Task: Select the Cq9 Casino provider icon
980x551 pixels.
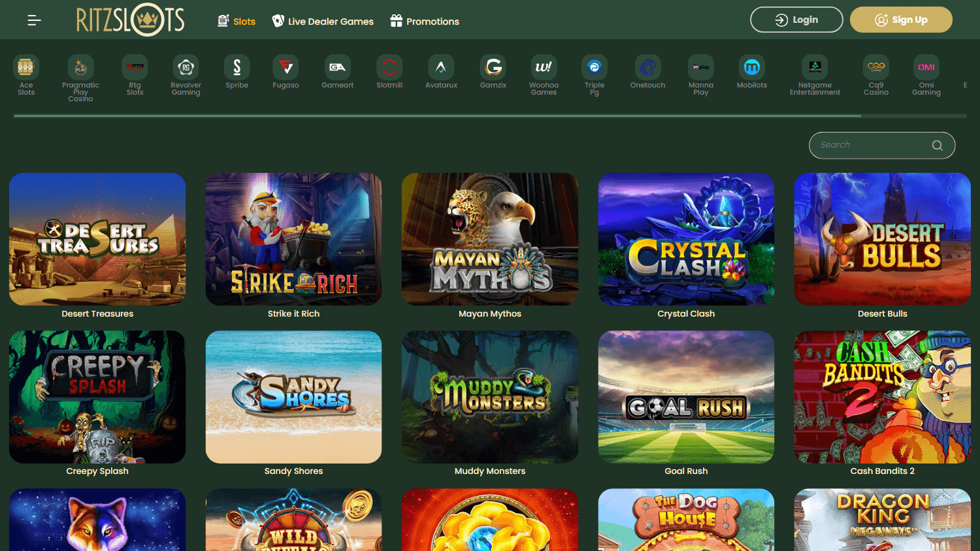Action: 876,67
